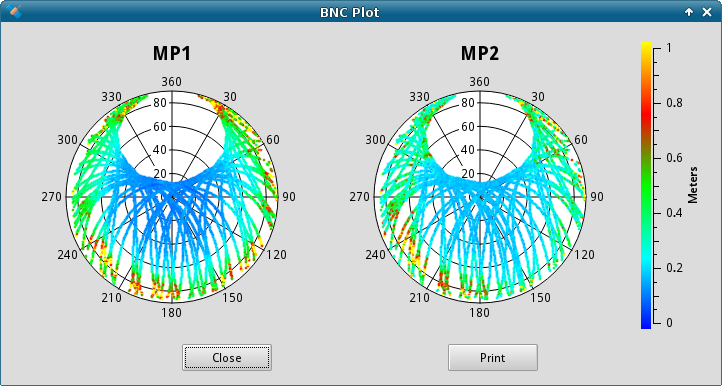Click the MP1 plot title
722x386 pixels.
point(172,54)
